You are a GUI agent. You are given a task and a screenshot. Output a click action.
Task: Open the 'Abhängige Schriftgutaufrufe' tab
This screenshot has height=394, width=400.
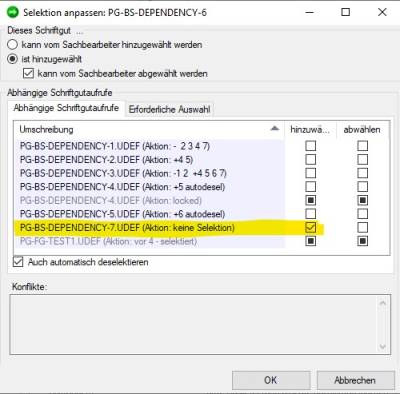[x=66, y=108]
